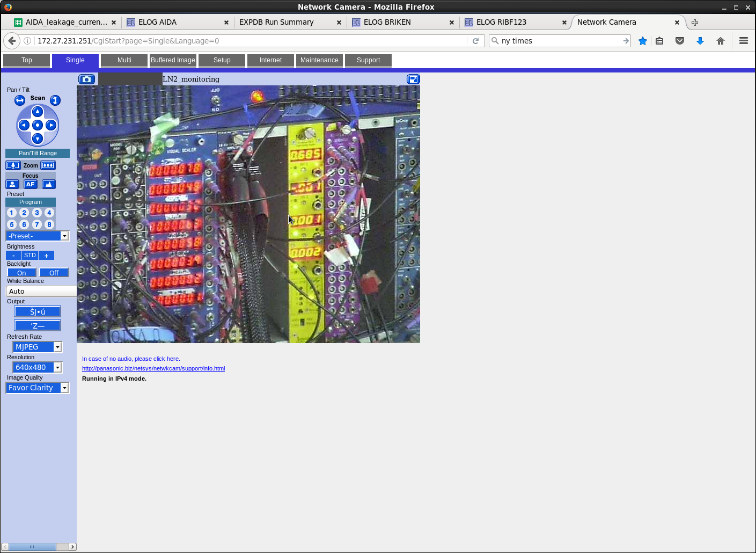The width and height of the screenshot is (756, 553).
Task: Tilt the camera down
Action: click(x=38, y=139)
